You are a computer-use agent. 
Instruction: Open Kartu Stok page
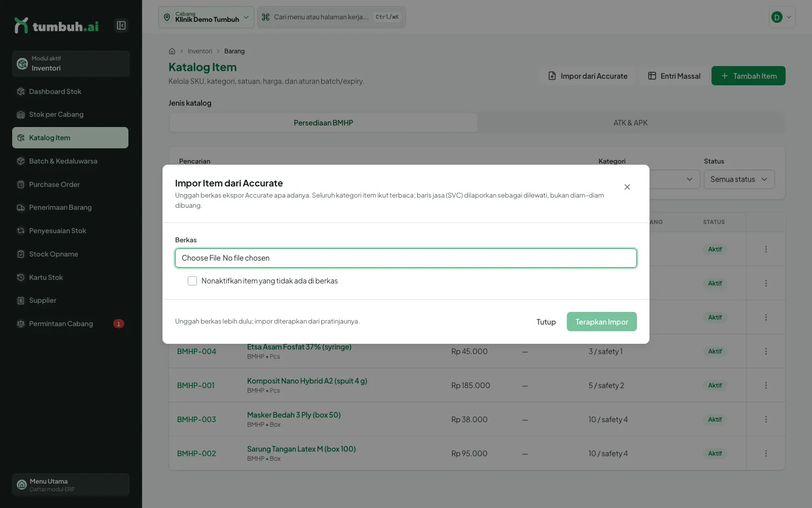pyautogui.click(x=70, y=277)
